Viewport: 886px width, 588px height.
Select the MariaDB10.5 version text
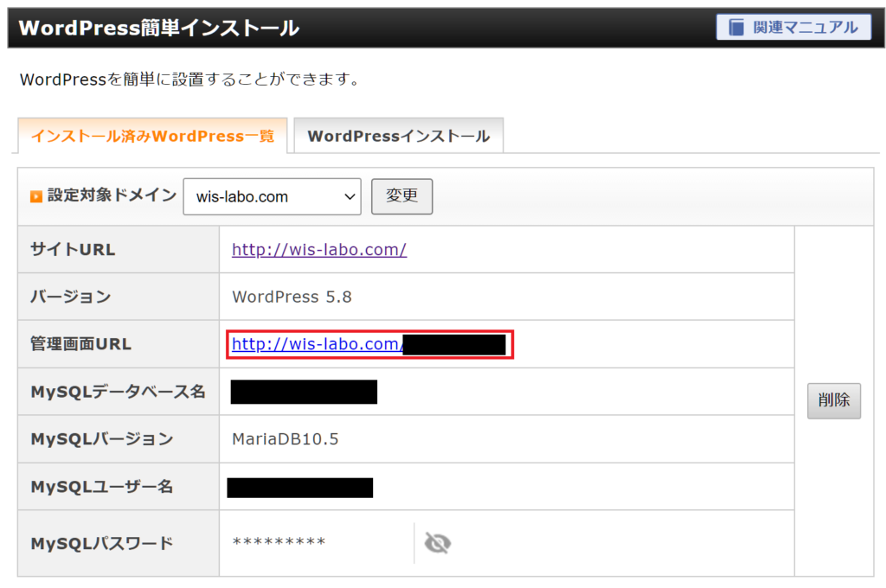(286, 439)
